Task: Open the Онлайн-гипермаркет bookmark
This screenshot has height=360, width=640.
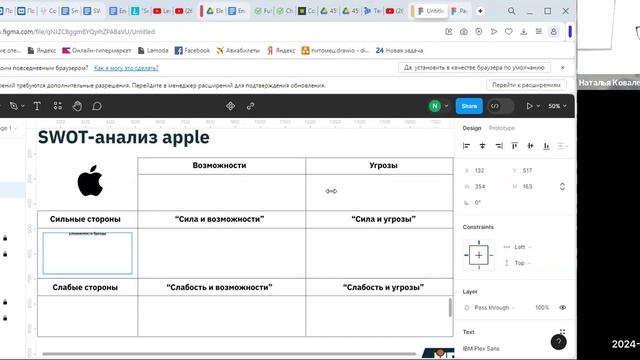Action: pos(97,51)
